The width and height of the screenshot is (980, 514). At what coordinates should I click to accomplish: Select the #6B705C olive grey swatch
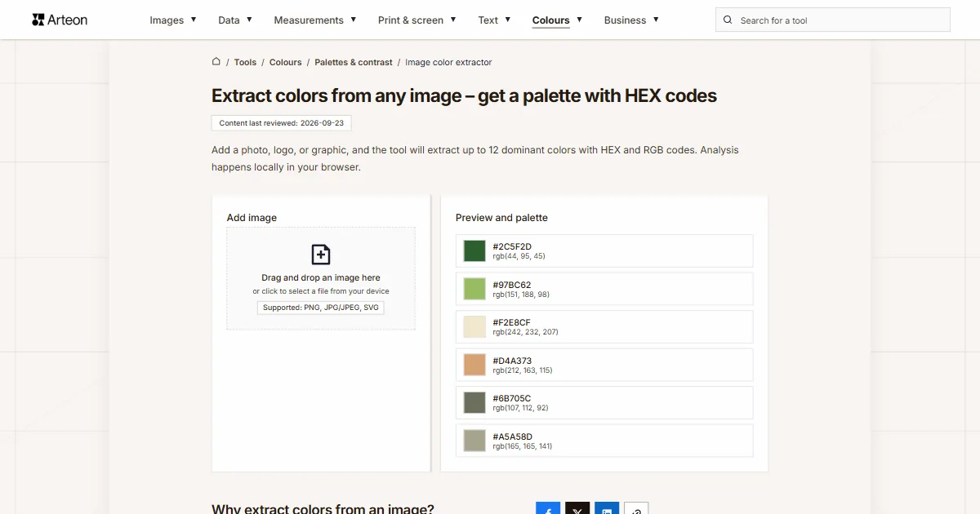click(x=474, y=403)
